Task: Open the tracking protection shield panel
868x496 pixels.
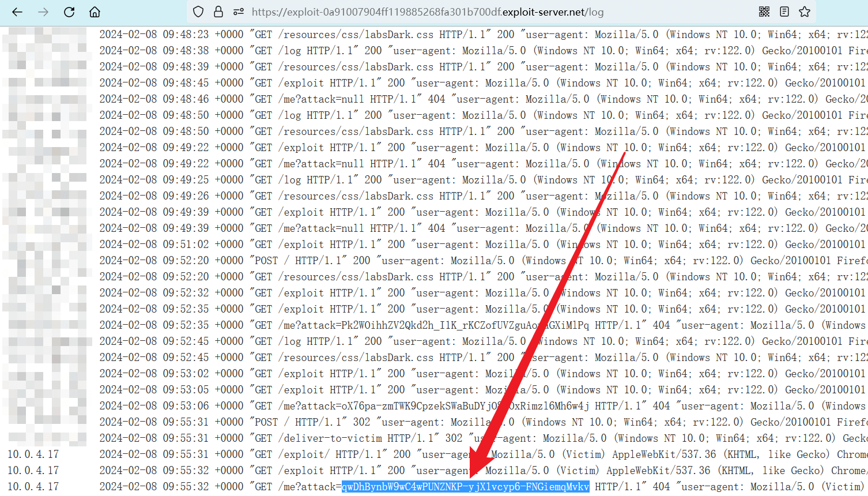Action: click(198, 12)
